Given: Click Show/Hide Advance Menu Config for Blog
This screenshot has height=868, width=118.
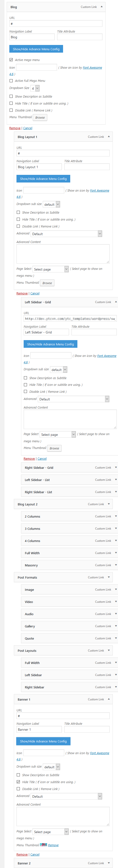Looking at the screenshot, I should pos(36,49).
